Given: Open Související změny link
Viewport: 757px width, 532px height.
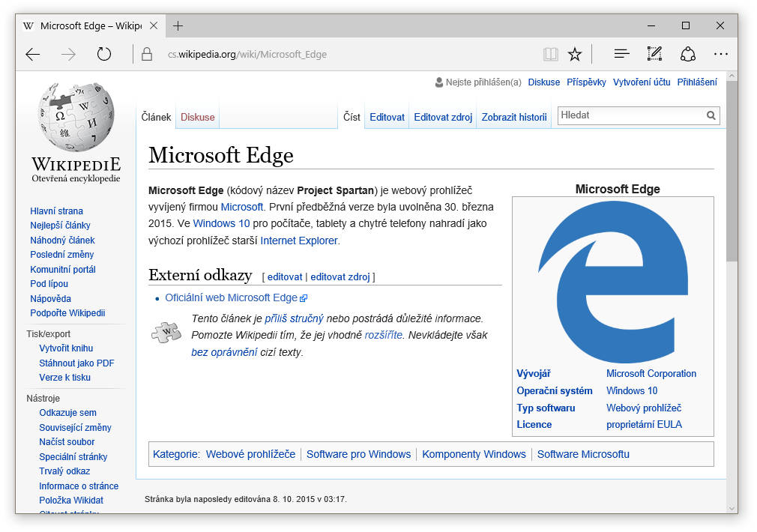Looking at the screenshot, I should click(75, 427).
